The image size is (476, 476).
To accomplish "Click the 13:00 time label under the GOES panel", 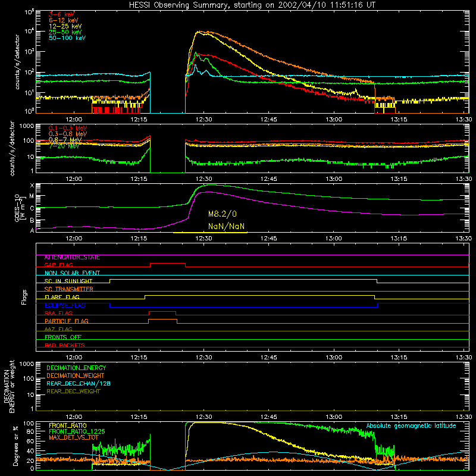I will (x=334, y=239).
